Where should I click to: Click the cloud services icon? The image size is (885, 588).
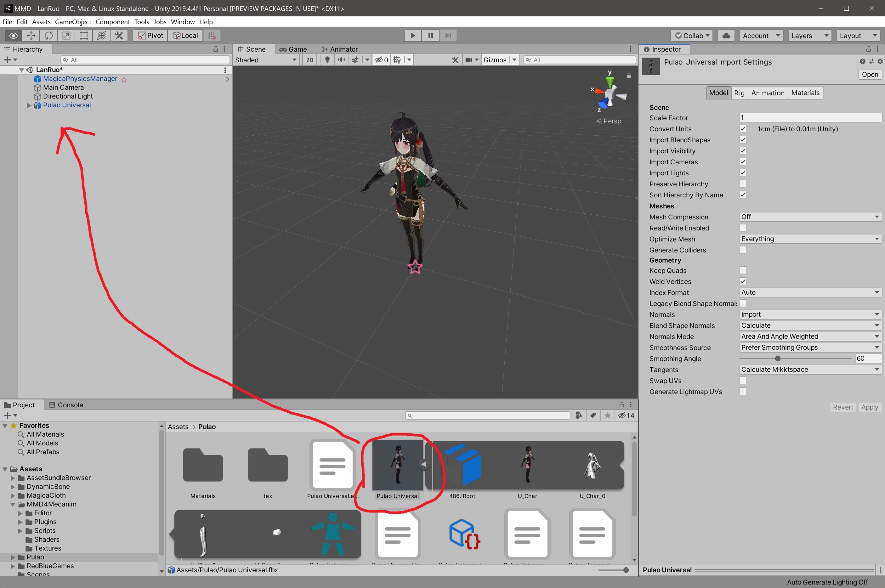point(726,36)
